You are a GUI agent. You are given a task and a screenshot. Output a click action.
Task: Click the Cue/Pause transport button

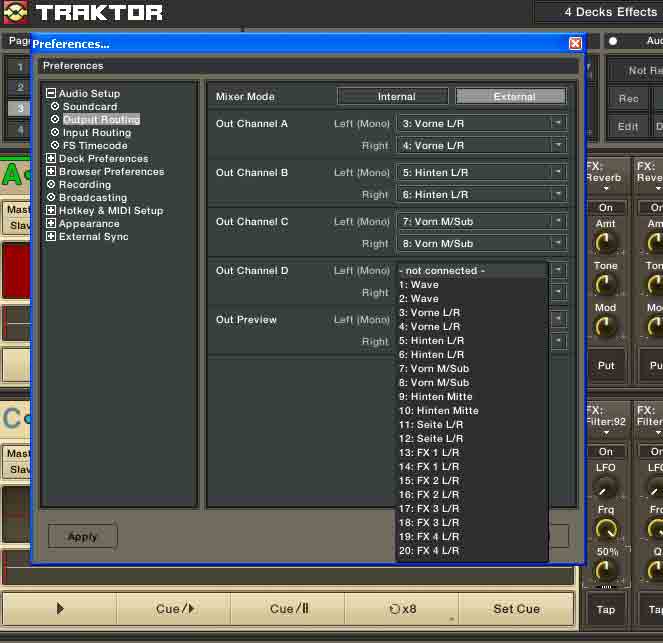click(x=288, y=609)
